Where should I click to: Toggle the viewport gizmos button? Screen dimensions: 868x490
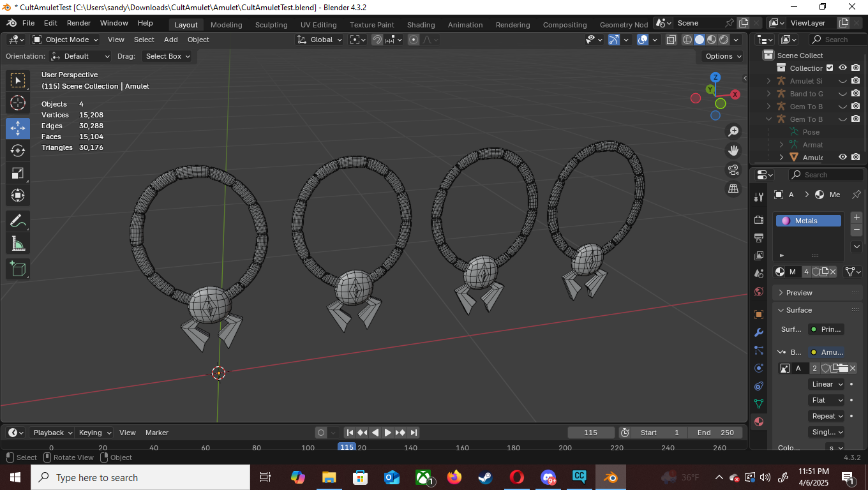(x=613, y=40)
